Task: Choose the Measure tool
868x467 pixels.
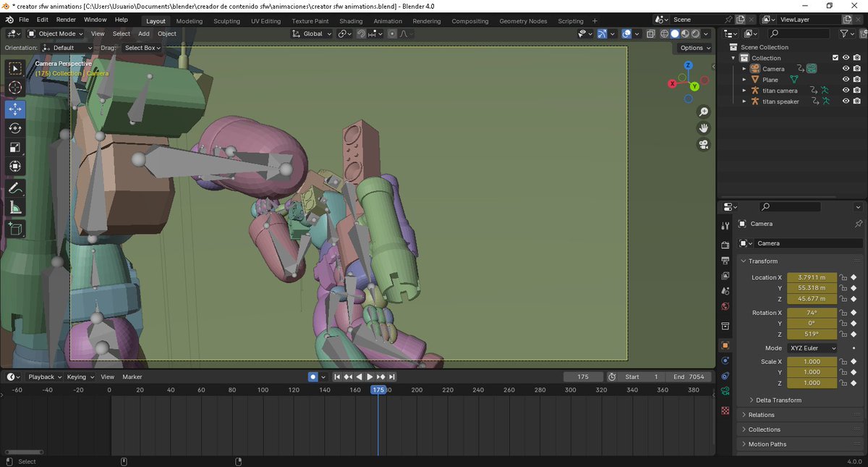Action: [x=15, y=208]
